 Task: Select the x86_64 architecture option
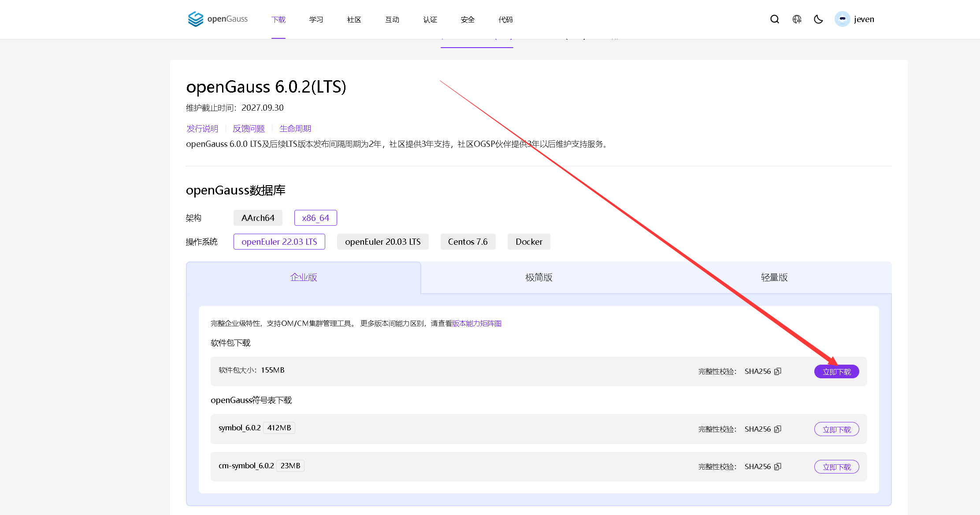click(316, 218)
